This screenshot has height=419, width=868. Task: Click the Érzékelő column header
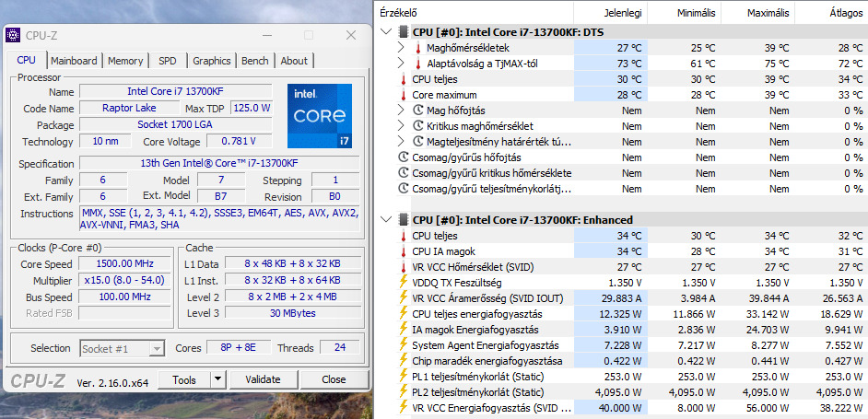[x=475, y=13]
